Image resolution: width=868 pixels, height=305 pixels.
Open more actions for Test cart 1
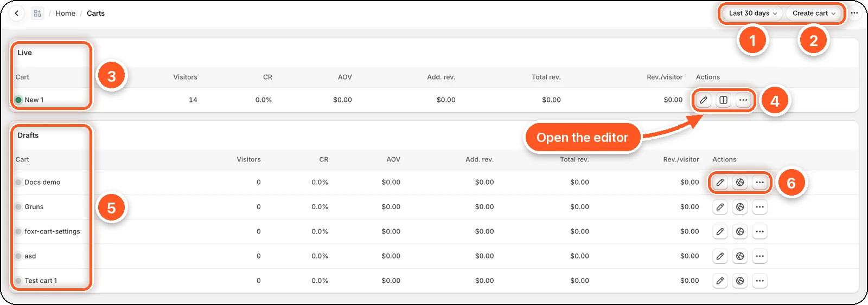click(760, 281)
